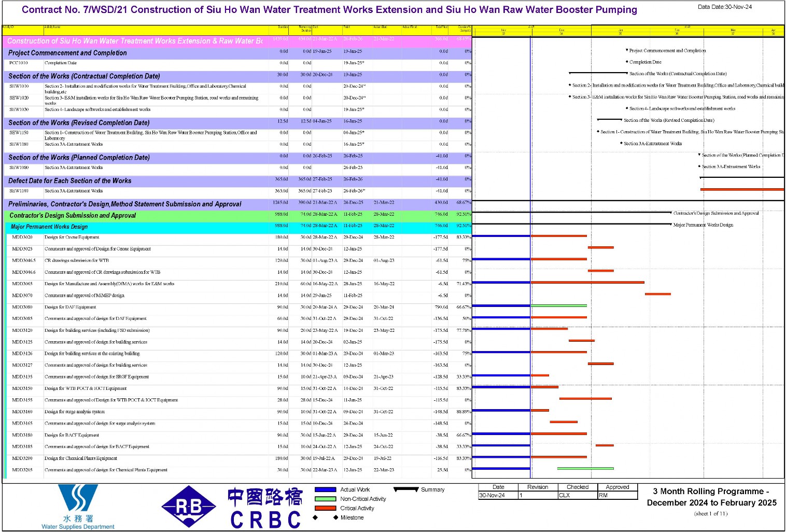
Task: Select Section of the Works (Revised Completion Date) group
Action: click(x=238, y=123)
